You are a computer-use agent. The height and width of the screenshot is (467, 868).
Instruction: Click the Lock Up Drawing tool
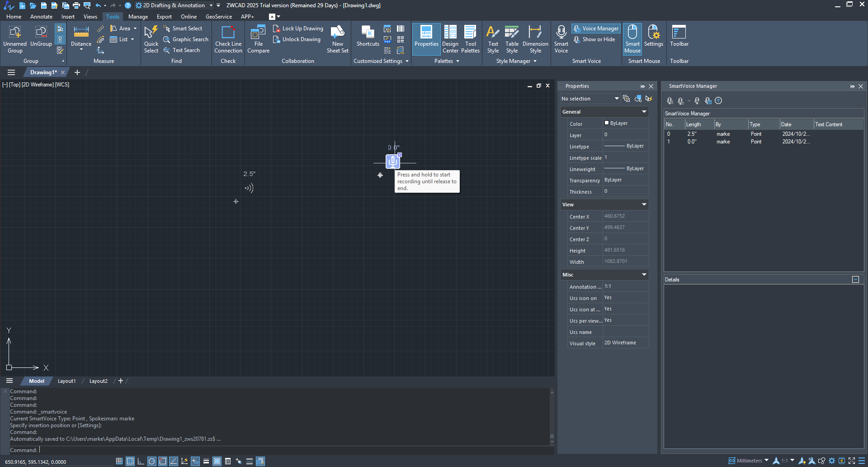click(298, 29)
